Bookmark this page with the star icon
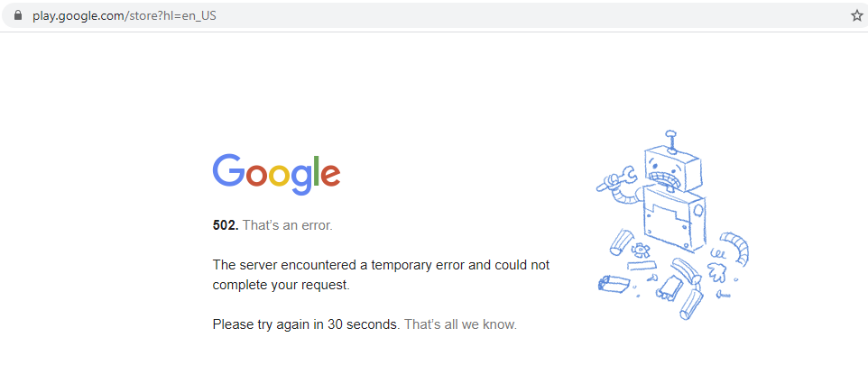The height and width of the screenshot is (383, 868). click(856, 15)
